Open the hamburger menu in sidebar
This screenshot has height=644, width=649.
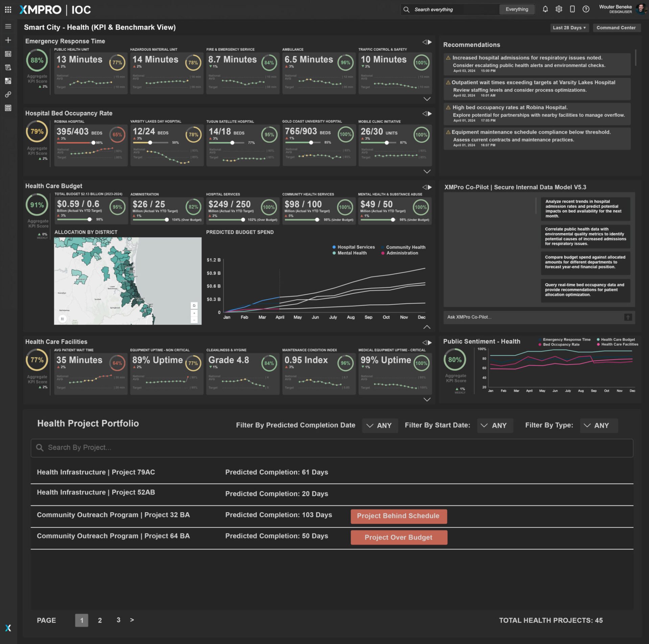[8, 26]
